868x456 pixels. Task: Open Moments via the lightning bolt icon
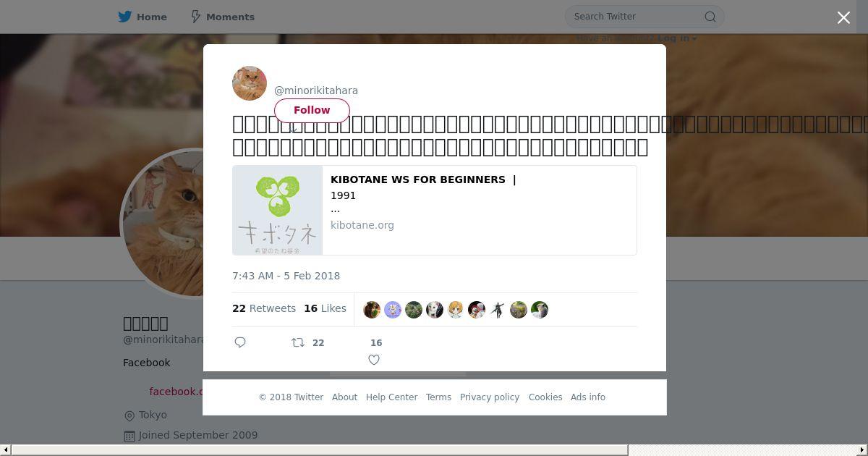pos(195,17)
